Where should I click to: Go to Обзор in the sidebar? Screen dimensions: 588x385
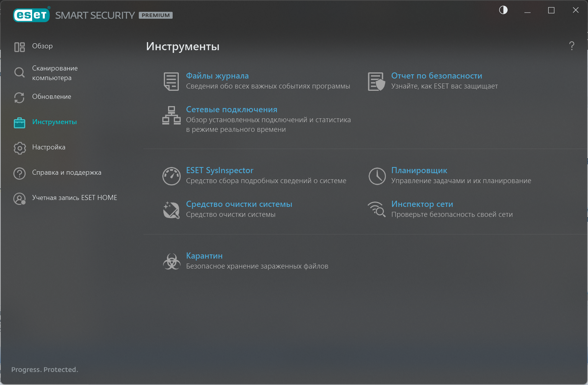(x=42, y=46)
